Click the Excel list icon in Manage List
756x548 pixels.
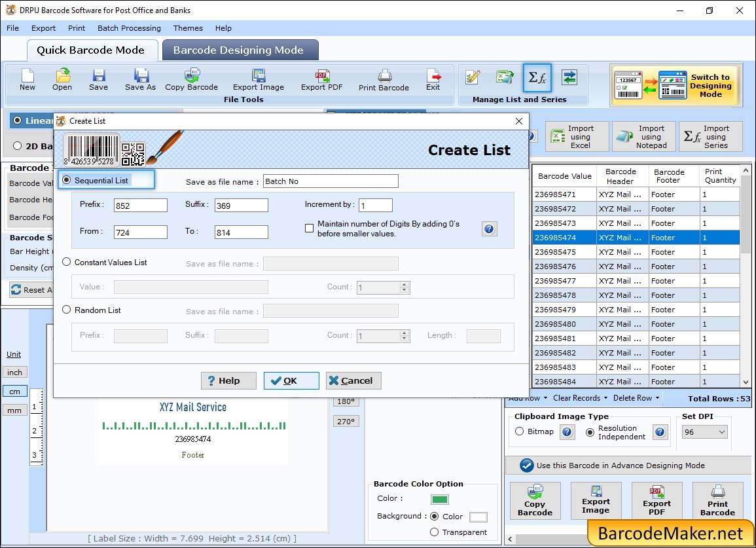pyautogui.click(x=505, y=77)
